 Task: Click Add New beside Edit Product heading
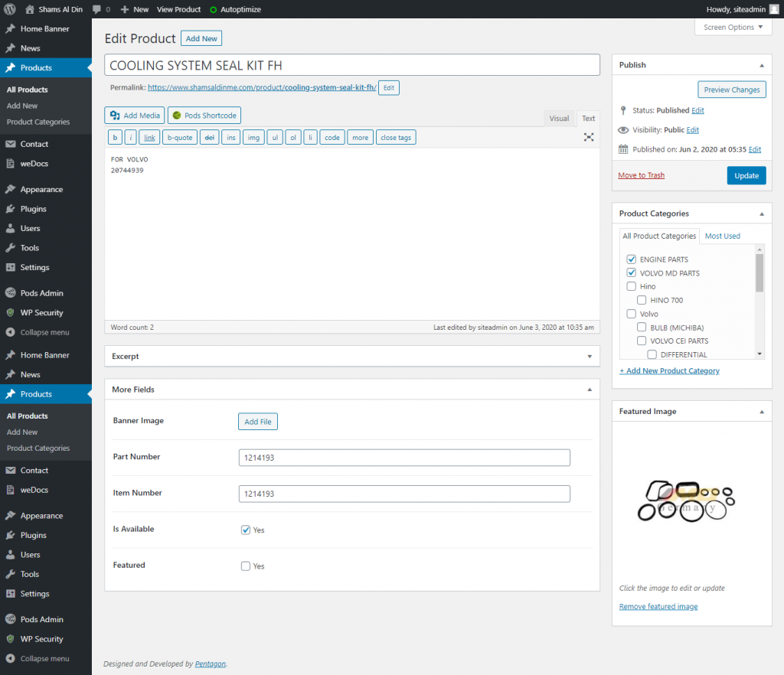[201, 38]
